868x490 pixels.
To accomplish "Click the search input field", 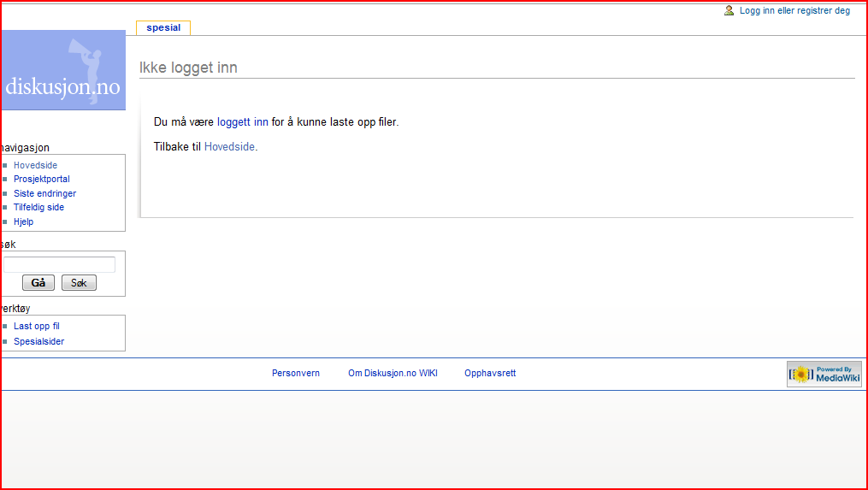I will tap(59, 264).
